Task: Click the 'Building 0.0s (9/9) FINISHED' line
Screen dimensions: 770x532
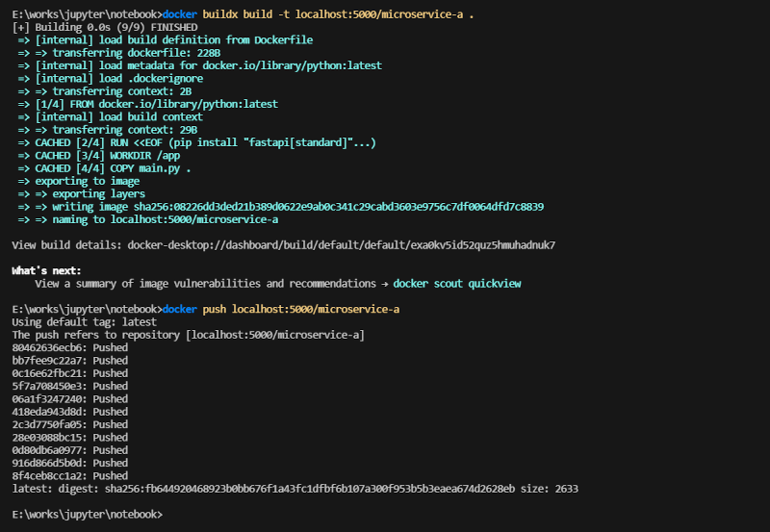Action: pyautogui.click(x=105, y=27)
